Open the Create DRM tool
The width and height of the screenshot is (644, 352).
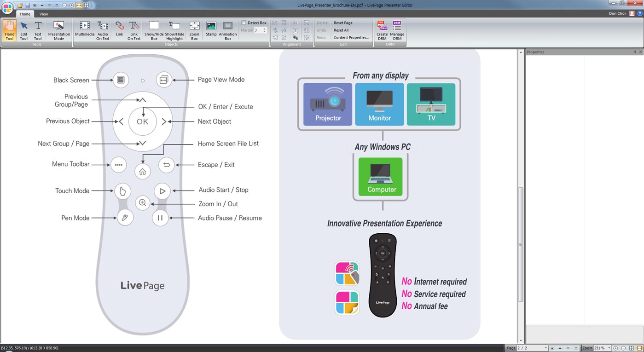382,30
